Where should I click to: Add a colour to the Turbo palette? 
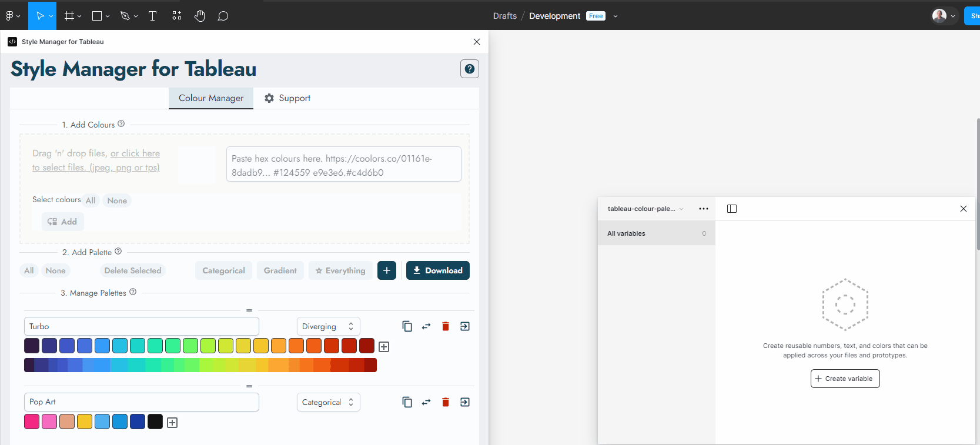[x=384, y=347]
